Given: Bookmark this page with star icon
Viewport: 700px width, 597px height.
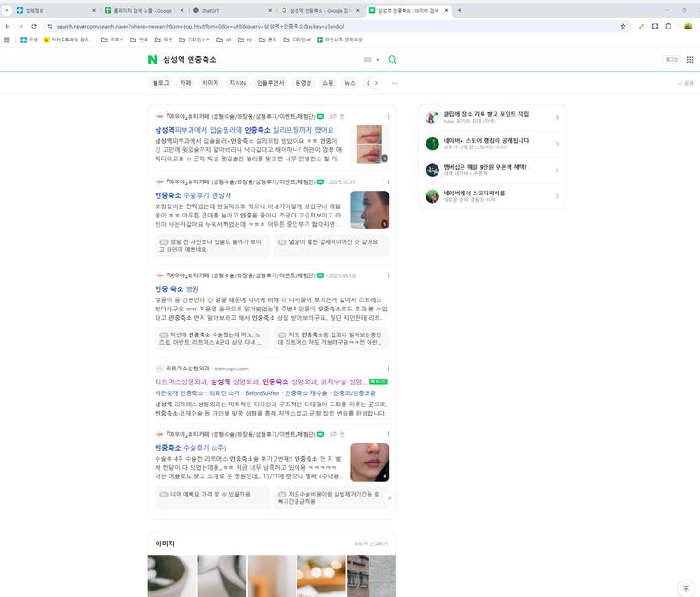Looking at the screenshot, I should 623,27.
